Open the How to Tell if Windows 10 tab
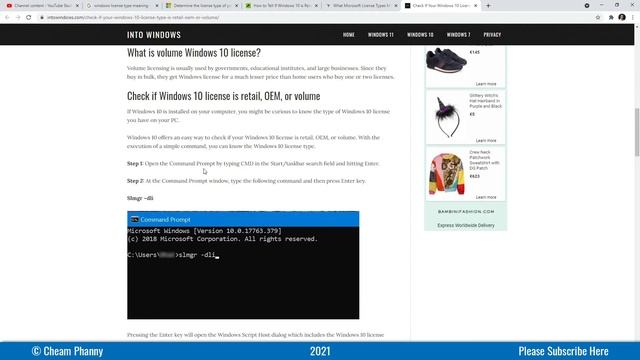640x360 pixels. pyautogui.click(x=282, y=6)
